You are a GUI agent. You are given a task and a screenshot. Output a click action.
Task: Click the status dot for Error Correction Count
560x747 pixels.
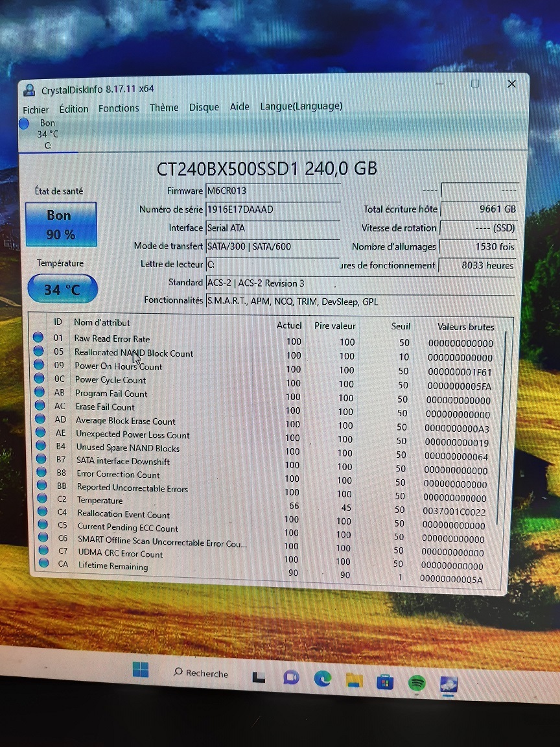[42, 471]
